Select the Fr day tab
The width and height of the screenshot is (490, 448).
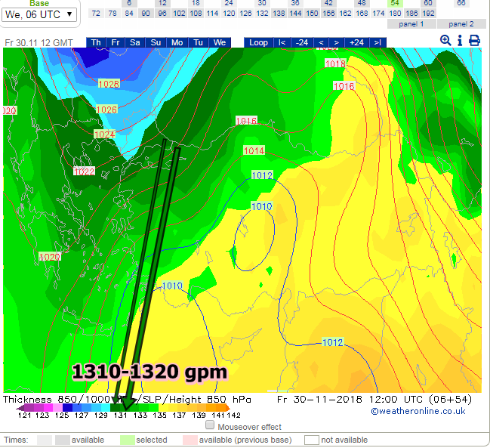point(116,42)
